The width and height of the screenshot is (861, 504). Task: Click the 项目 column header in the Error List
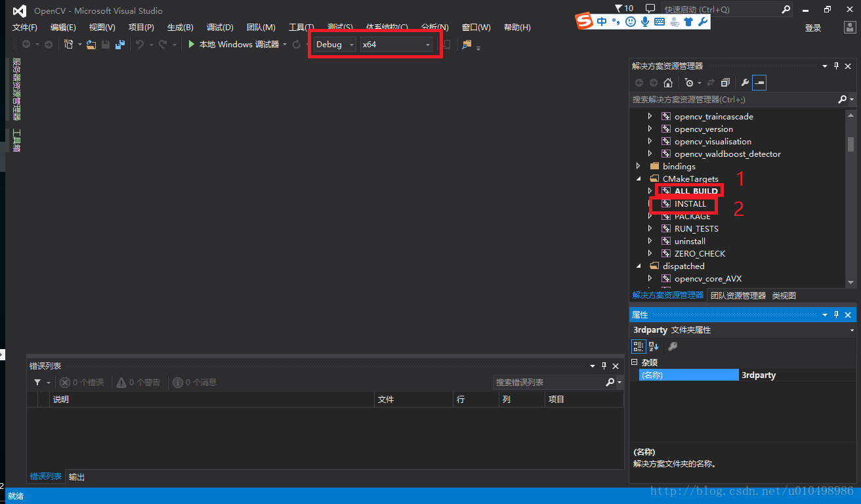584,399
